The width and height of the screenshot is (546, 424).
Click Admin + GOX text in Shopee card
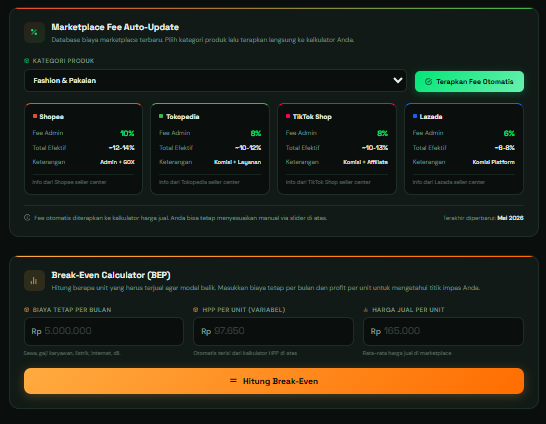117,162
